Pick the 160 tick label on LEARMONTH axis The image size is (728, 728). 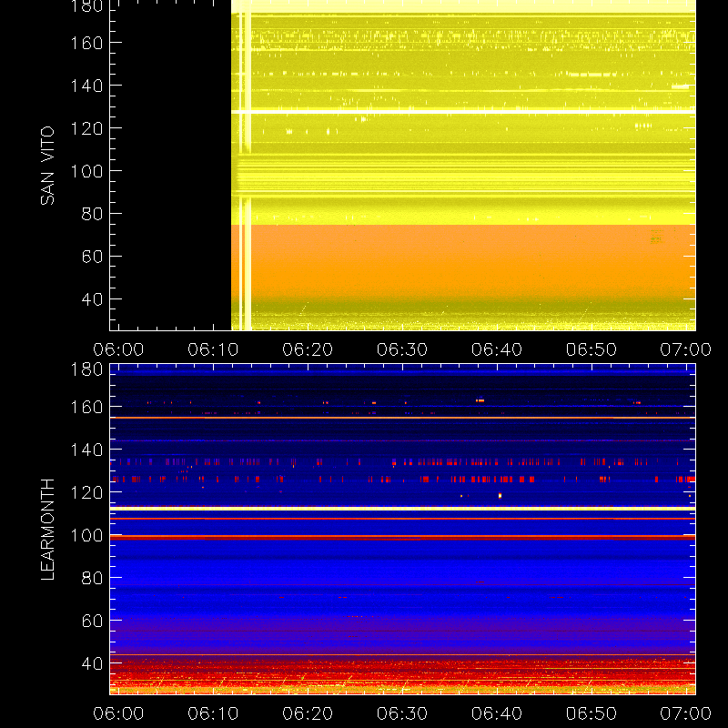coord(86,407)
